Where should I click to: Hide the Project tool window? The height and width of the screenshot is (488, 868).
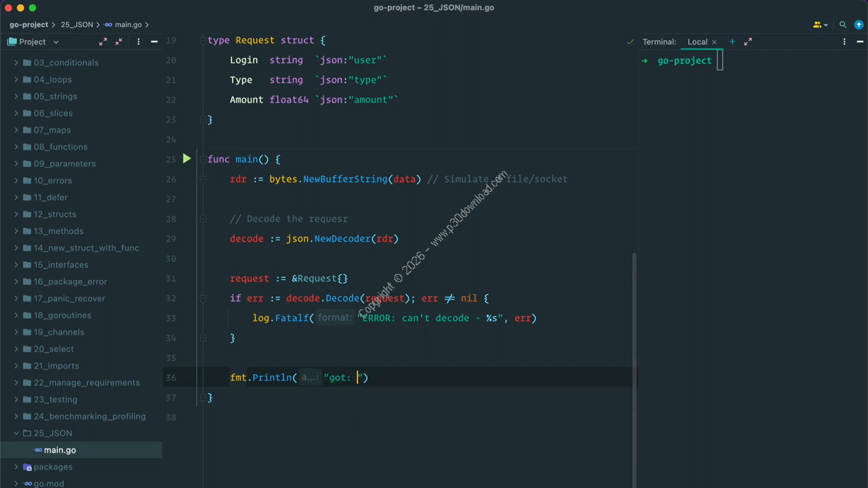click(x=154, y=42)
